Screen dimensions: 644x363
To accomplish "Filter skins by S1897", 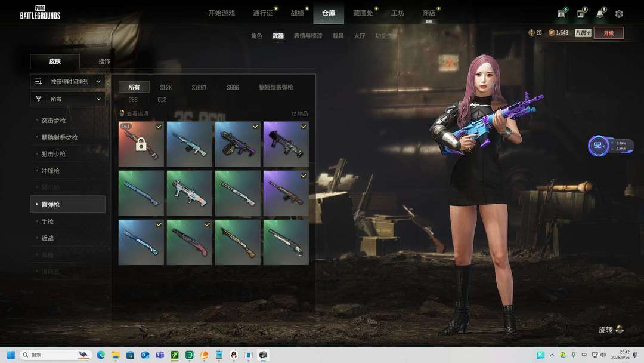I will tap(199, 87).
